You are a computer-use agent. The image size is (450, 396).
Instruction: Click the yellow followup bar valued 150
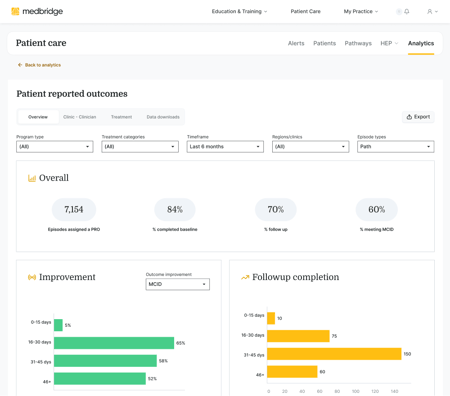334,354
